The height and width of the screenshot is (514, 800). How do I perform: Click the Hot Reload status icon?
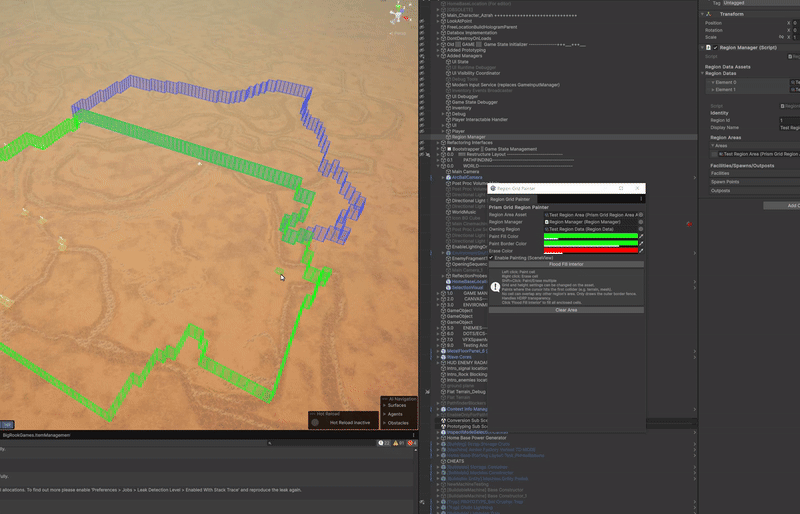point(315,423)
